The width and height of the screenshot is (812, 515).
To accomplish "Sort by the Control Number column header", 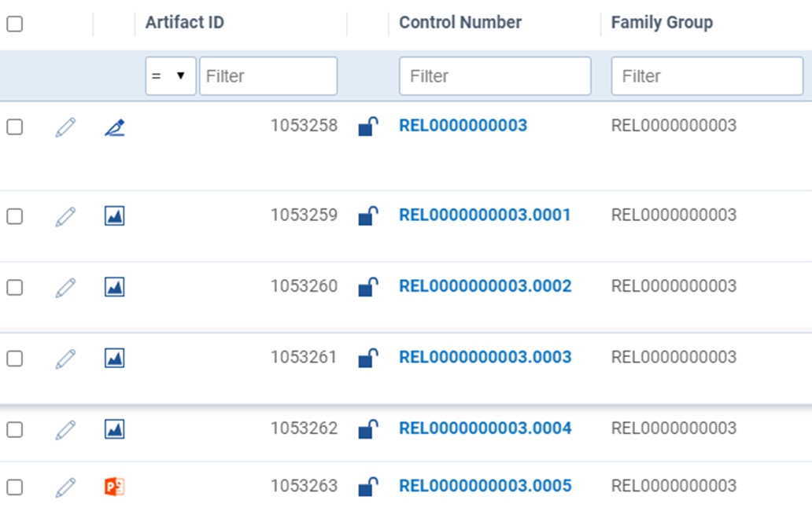I will 460,22.
